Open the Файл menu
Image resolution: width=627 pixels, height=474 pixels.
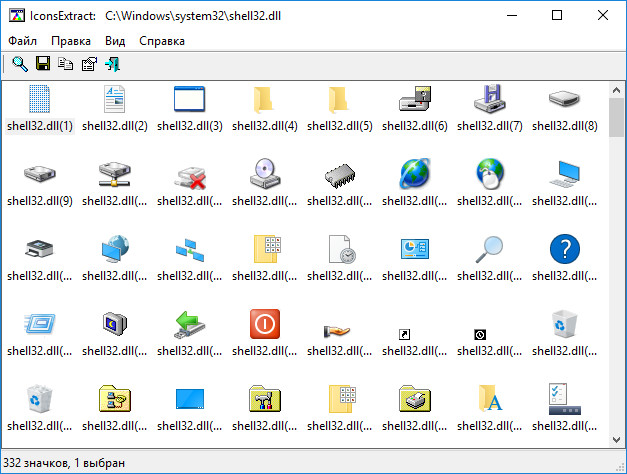coord(22,41)
